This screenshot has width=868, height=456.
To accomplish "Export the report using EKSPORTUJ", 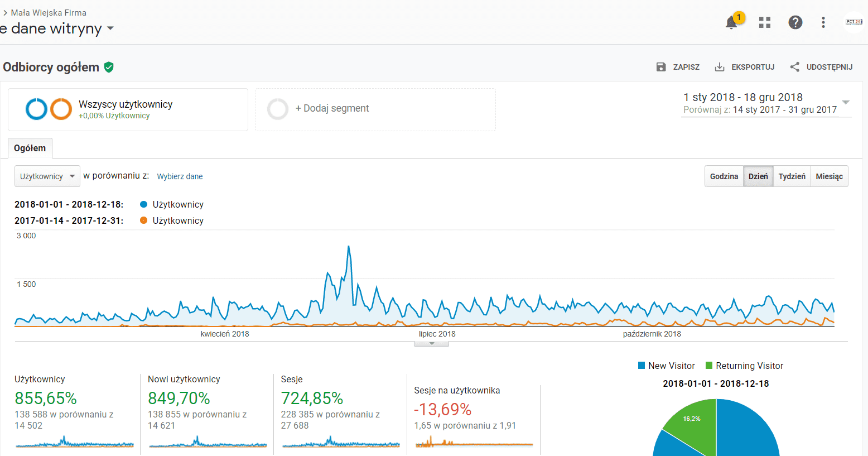I will click(x=745, y=67).
